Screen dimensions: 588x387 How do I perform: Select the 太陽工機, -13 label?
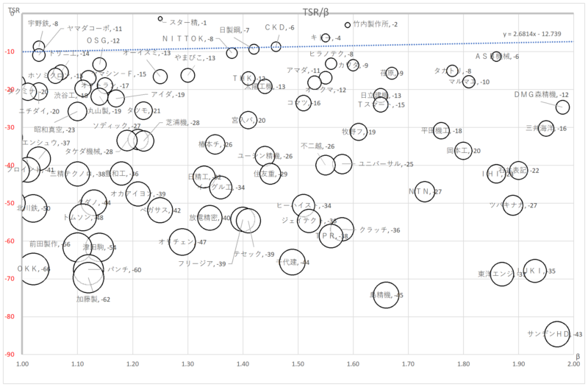(x=265, y=87)
